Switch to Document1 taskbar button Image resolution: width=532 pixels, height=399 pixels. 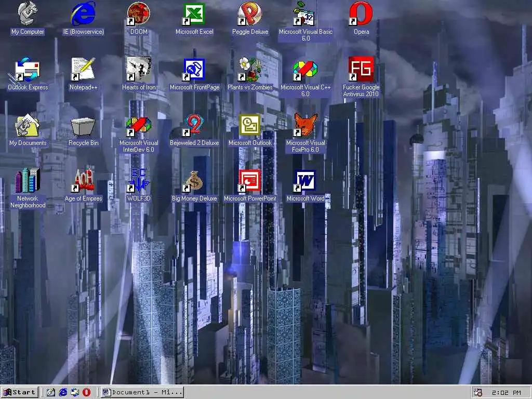click(142, 392)
